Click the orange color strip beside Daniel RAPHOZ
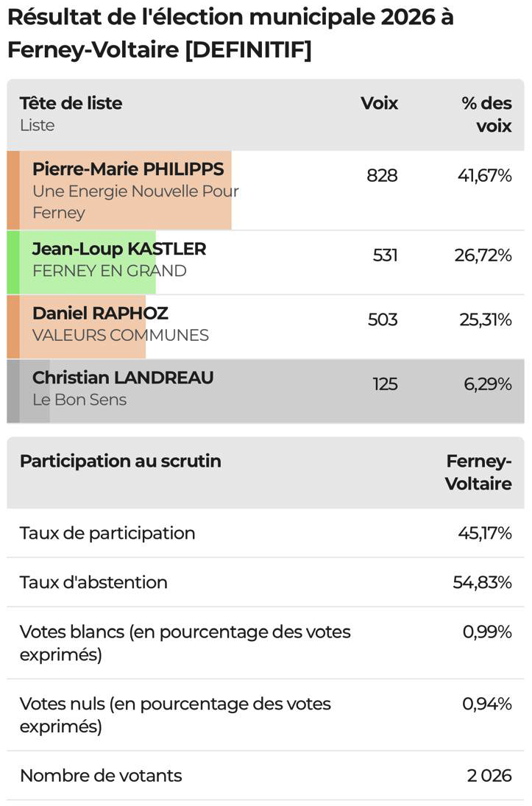 tap(13, 327)
